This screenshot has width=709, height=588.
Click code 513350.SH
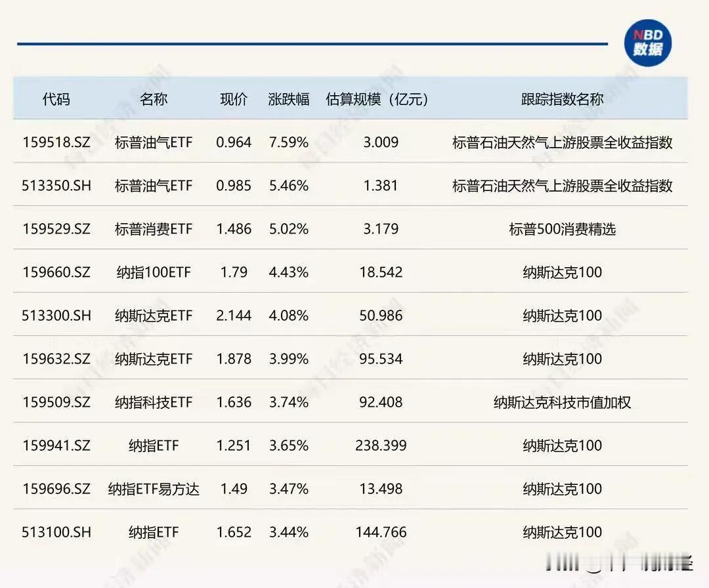56,186
